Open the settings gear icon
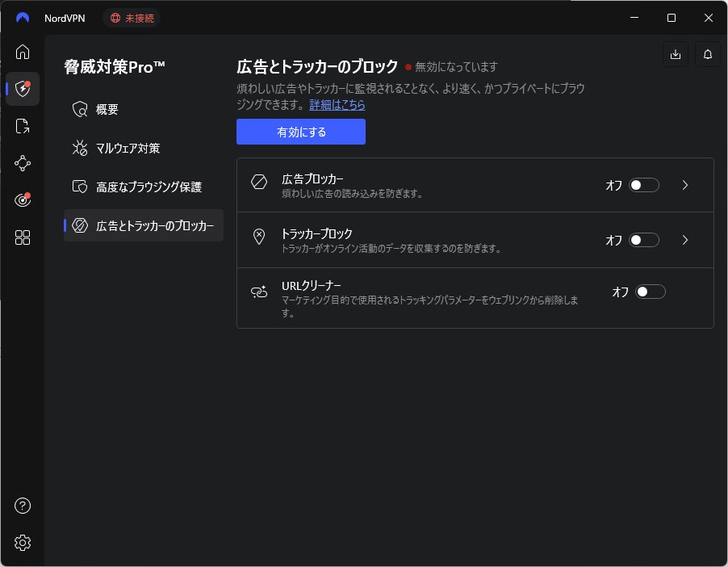Viewport: 728px width, 567px height. coord(23,543)
